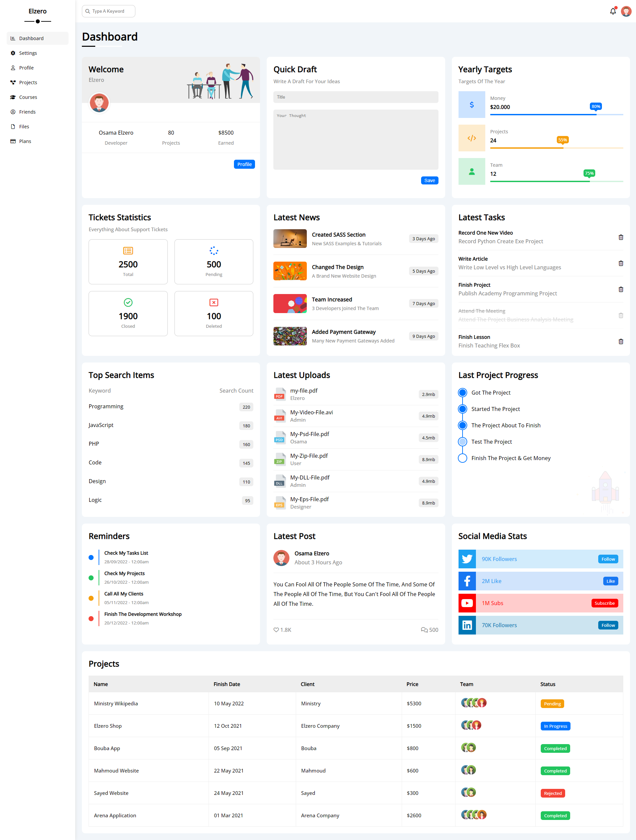This screenshot has height=840, width=636.
Task: Click the Facebook Like button
Action: point(610,581)
